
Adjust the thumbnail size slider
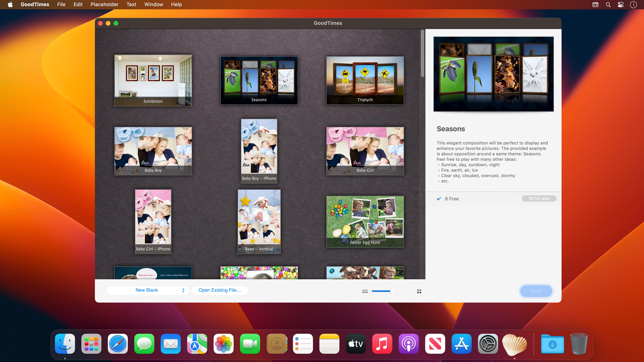click(x=393, y=291)
